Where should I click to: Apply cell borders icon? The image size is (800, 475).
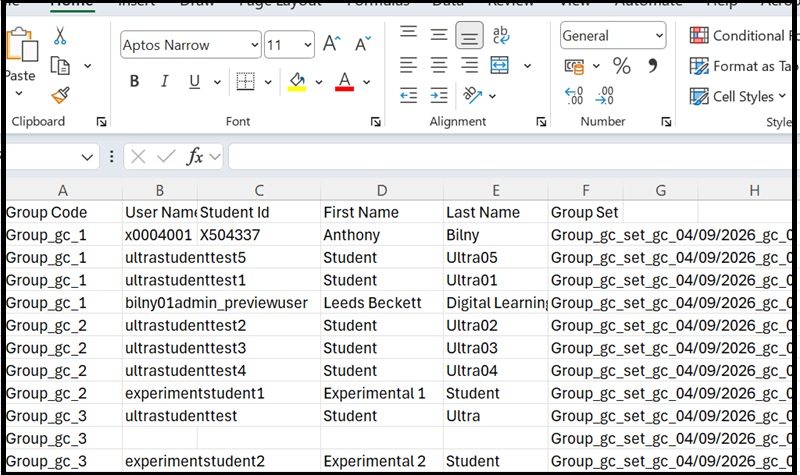(245, 82)
